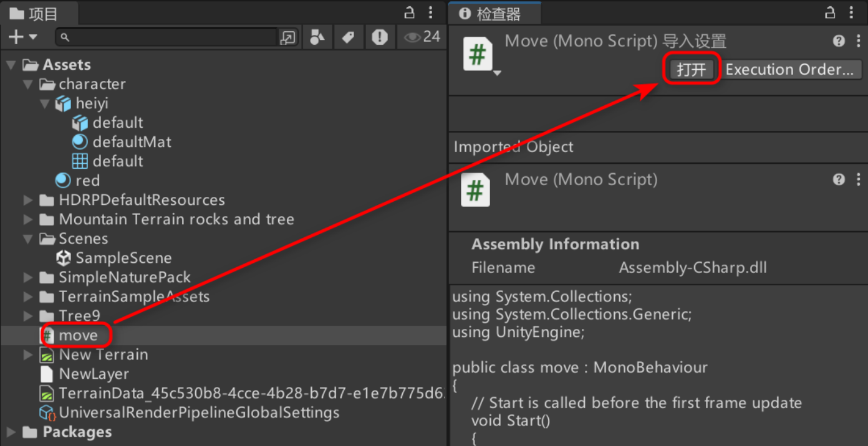Open search in window picker icon
Viewport: 868px width, 446px height.
(x=287, y=37)
